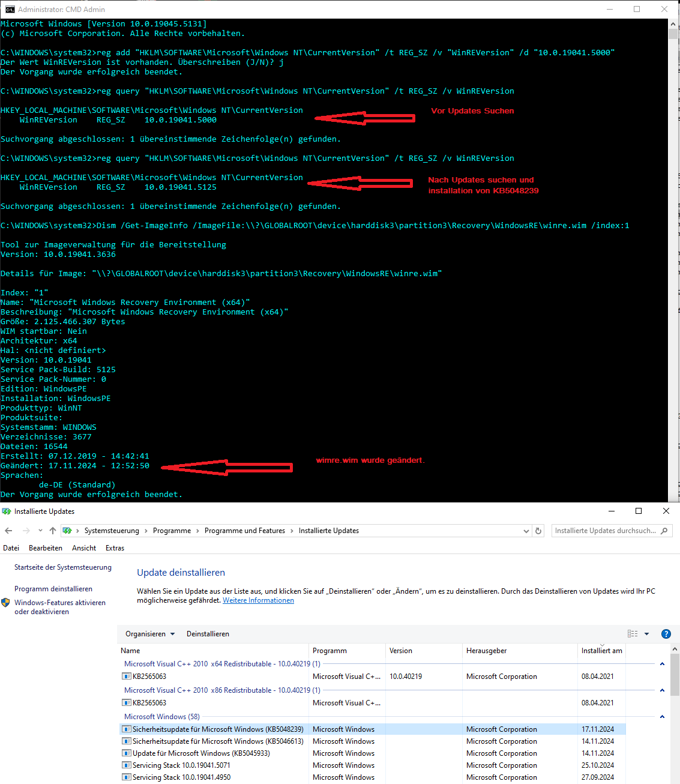
Task: Select Servicing Stack 10.0.19041.5071 entry
Action: (x=181, y=765)
